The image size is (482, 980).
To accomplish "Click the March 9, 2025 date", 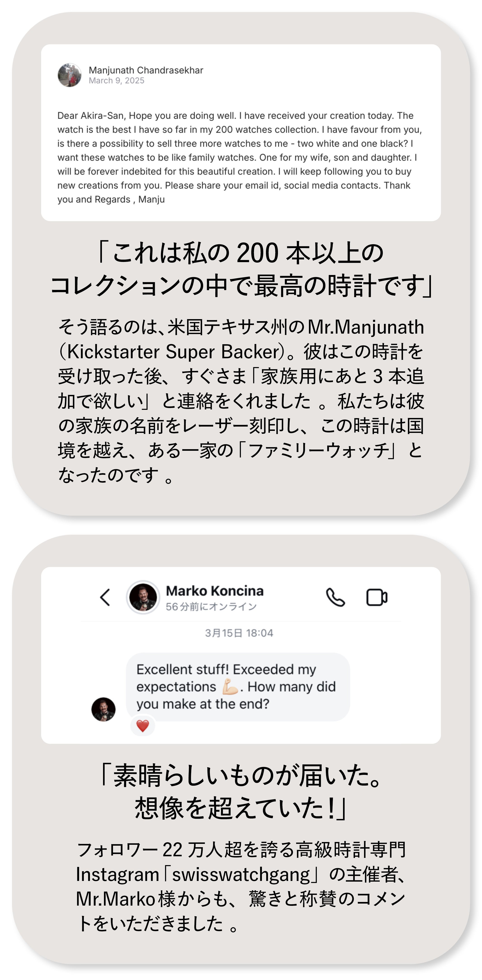I will pos(117,81).
